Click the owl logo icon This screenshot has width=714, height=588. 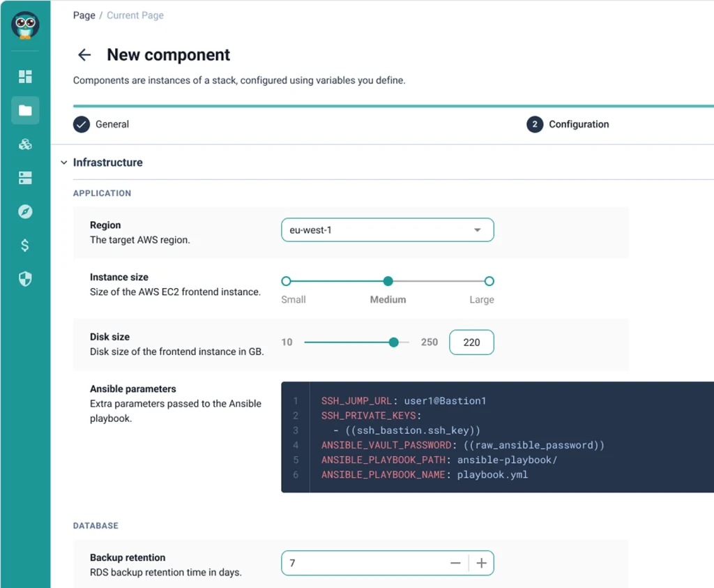click(25, 26)
